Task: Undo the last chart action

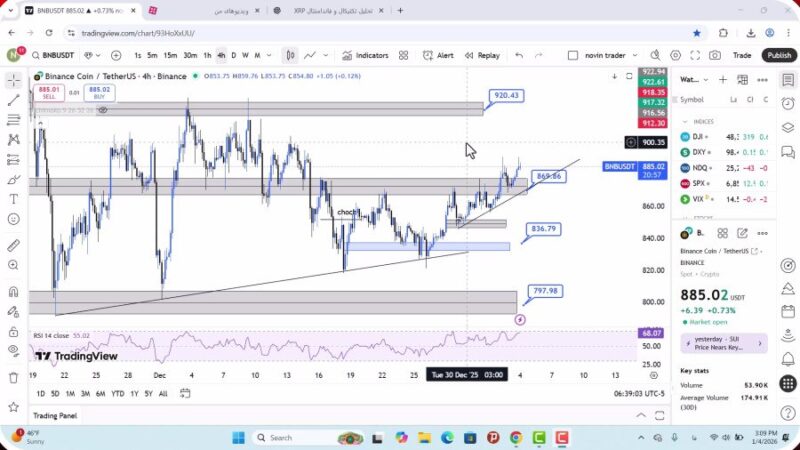Action: click(x=518, y=55)
